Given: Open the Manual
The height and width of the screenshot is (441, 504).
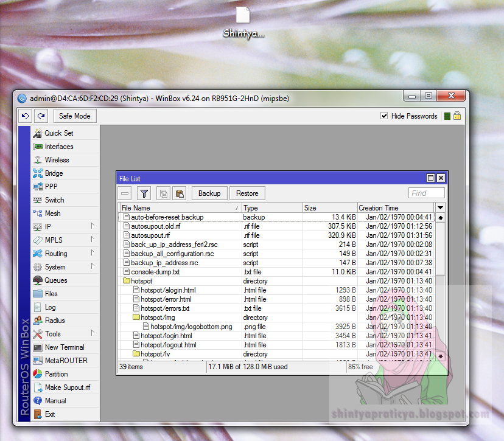Looking at the screenshot, I should 65,401.
